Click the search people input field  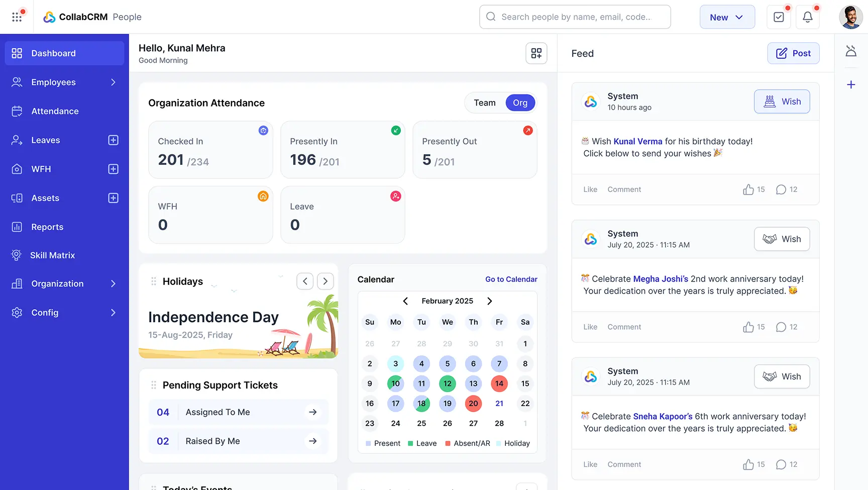(575, 17)
